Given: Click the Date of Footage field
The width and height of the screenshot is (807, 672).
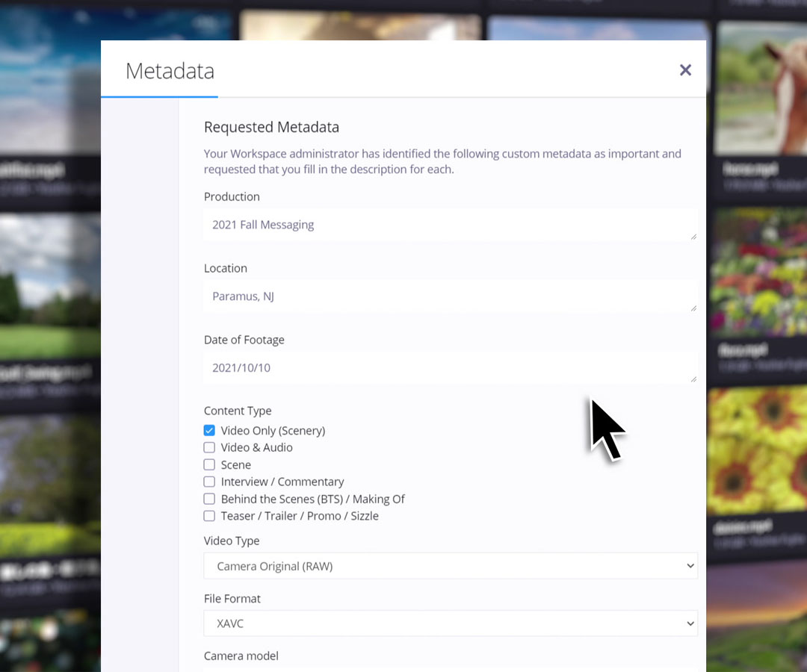Looking at the screenshot, I should click(x=451, y=367).
